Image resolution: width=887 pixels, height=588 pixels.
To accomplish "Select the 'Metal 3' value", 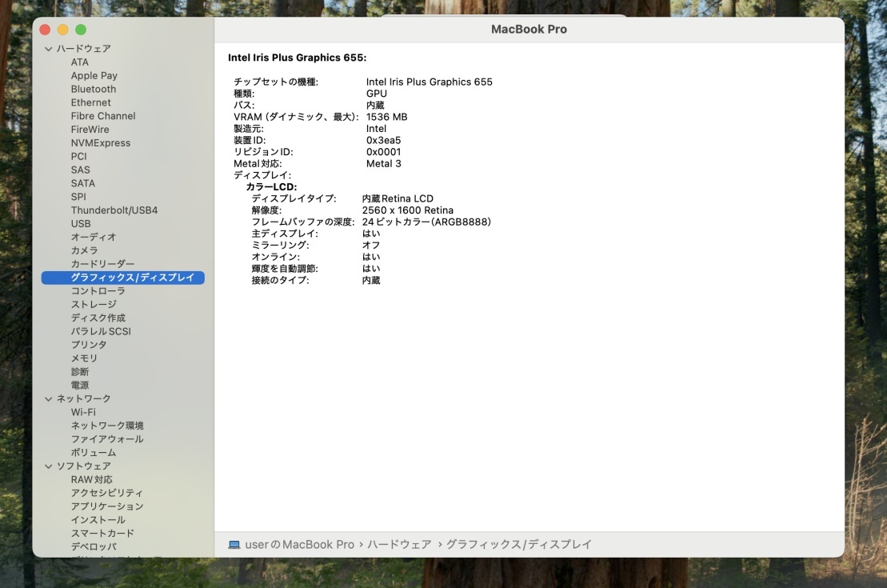I will point(383,164).
